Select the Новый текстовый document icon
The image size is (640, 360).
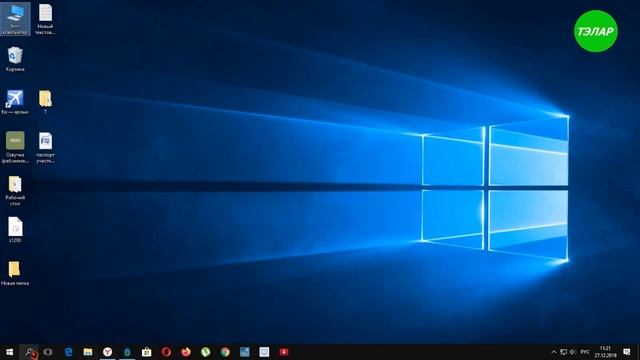pos(45,19)
